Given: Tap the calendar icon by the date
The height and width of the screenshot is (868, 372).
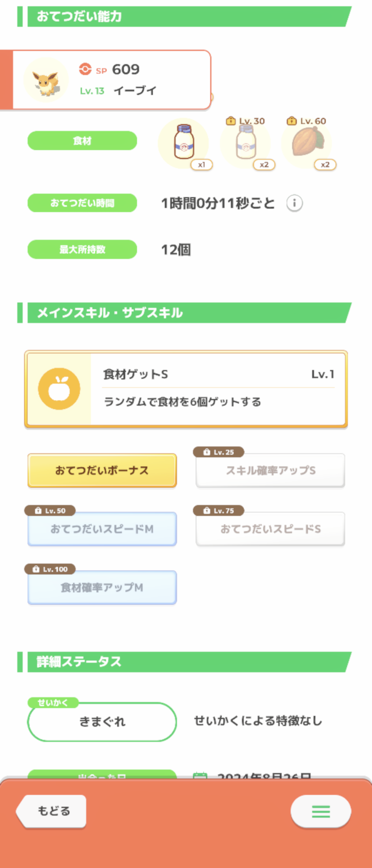Looking at the screenshot, I should [200, 775].
